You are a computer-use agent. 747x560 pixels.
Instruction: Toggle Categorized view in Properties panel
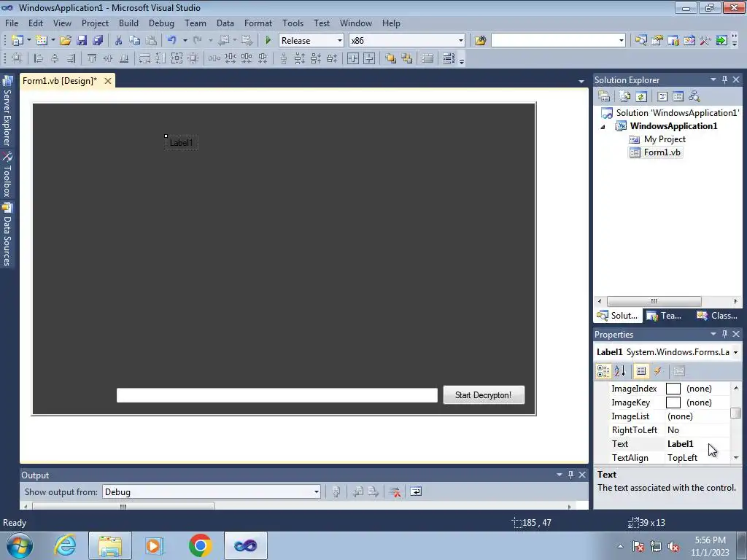click(x=603, y=371)
